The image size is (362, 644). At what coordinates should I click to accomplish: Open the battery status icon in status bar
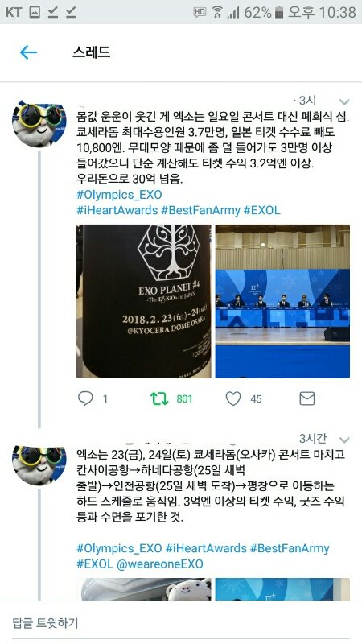pyautogui.click(x=279, y=12)
